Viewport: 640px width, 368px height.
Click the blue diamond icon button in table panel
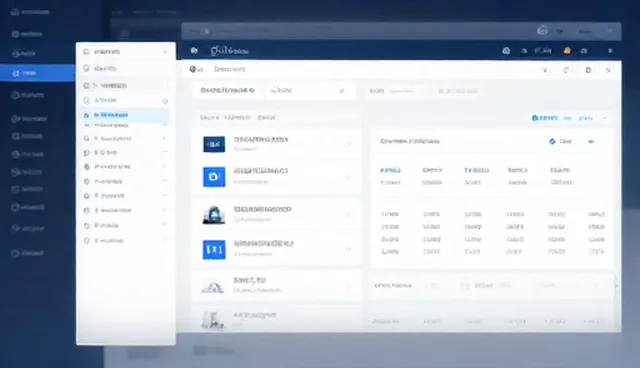pyautogui.click(x=552, y=141)
